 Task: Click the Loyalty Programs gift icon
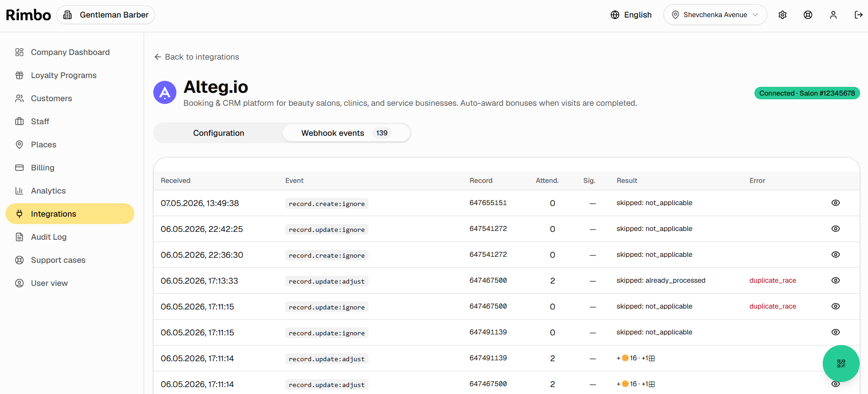click(19, 75)
